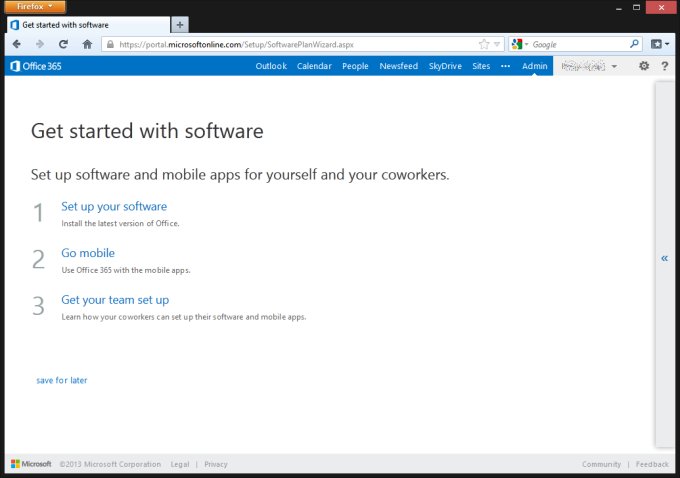The height and width of the screenshot is (478, 680).
Task: Click the Office 365 logo
Action: click(x=36, y=66)
